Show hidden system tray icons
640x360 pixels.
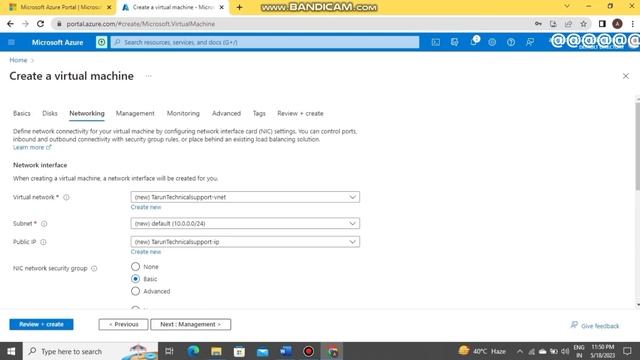pos(520,351)
